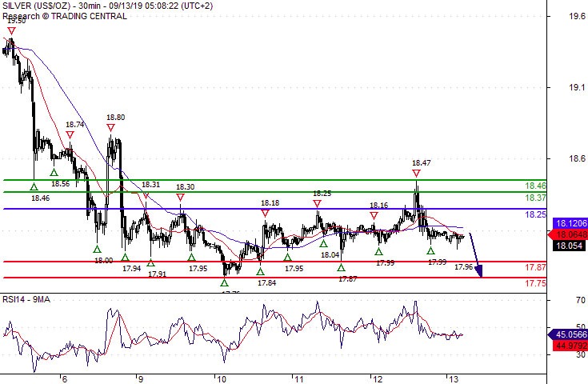Click green triangle marker above the 18.56 label
Viewport: 588px width, 384px height.
pyautogui.click(x=54, y=173)
